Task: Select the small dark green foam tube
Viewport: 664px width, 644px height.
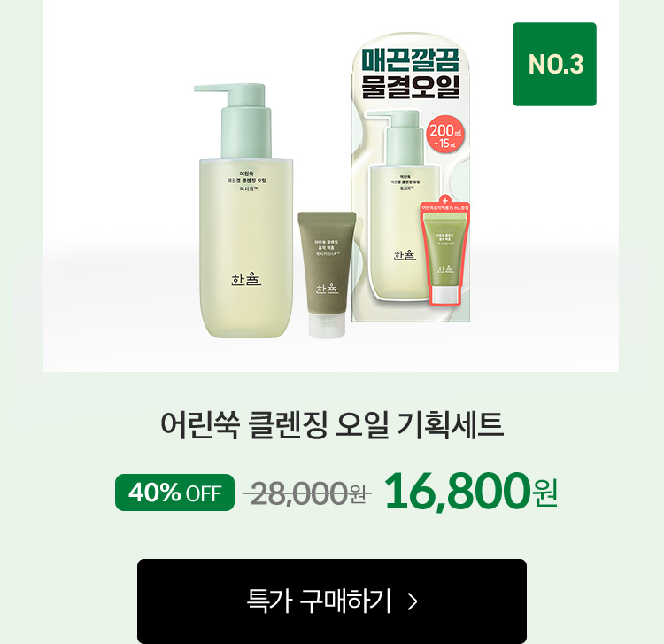Action: [x=327, y=274]
